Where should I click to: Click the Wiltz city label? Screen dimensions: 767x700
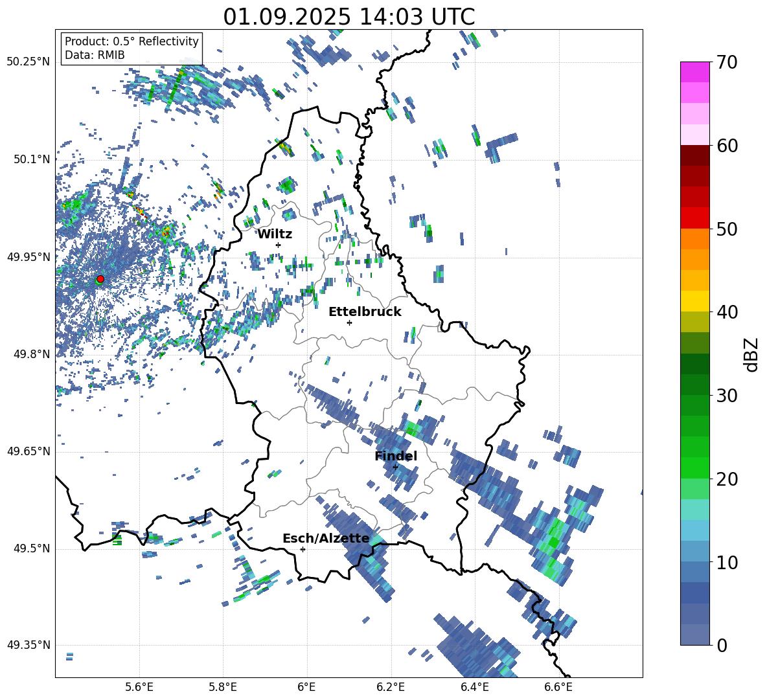point(275,234)
